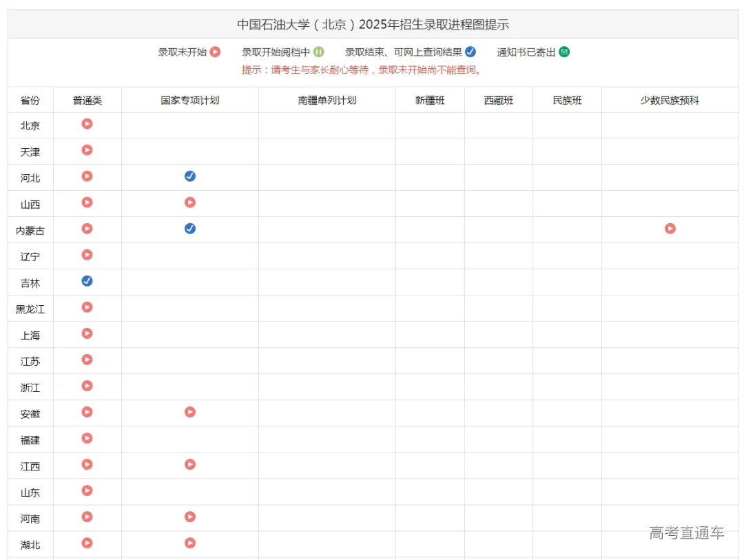Click 河北 国家专项计划 blue checkmark icon
This screenshot has width=744, height=560.
tap(190, 176)
